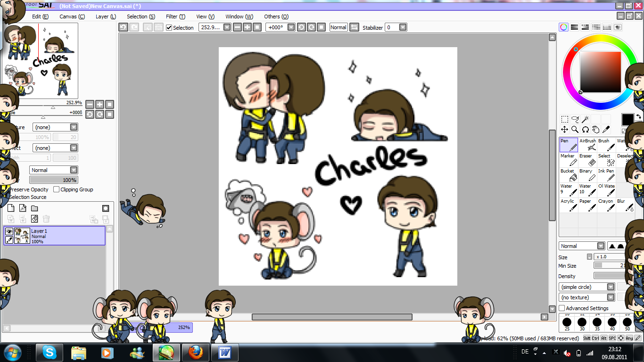Choose the move layer tool
Image resolution: width=644 pixels, height=362 pixels.
(x=564, y=130)
